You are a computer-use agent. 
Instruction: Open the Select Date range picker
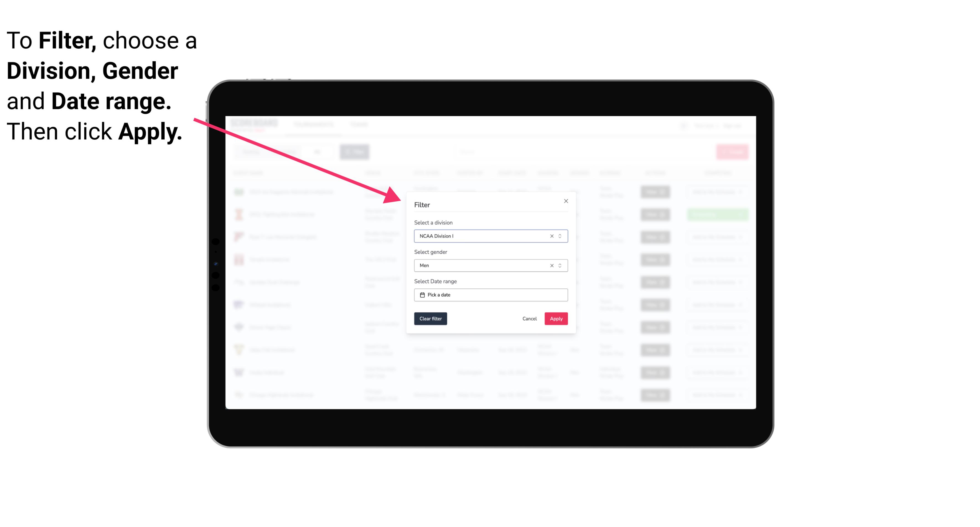(490, 295)
